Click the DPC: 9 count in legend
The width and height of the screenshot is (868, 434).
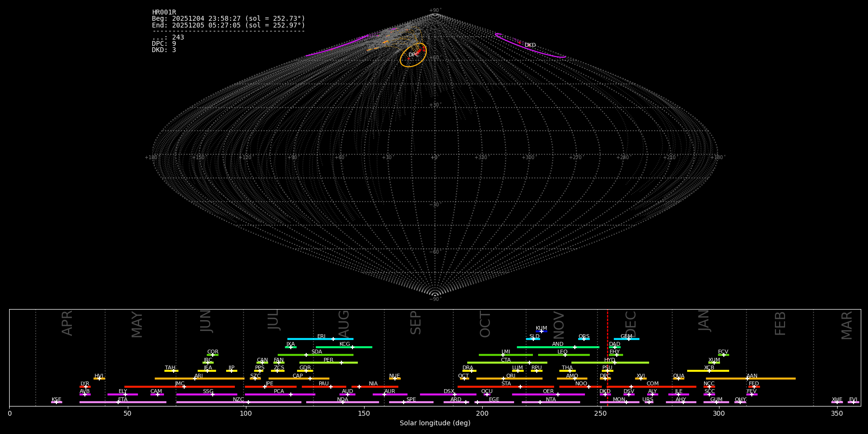[164, 44]
